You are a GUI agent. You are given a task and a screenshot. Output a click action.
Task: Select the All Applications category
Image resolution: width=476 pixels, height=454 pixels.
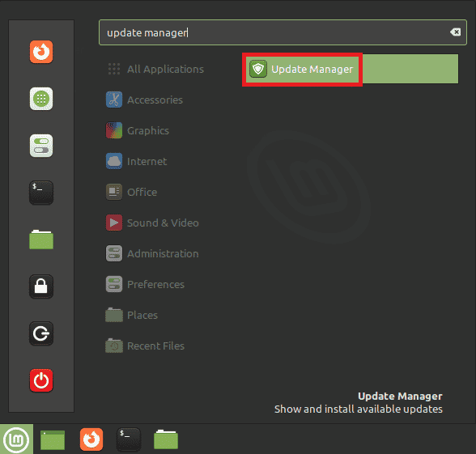155,70
